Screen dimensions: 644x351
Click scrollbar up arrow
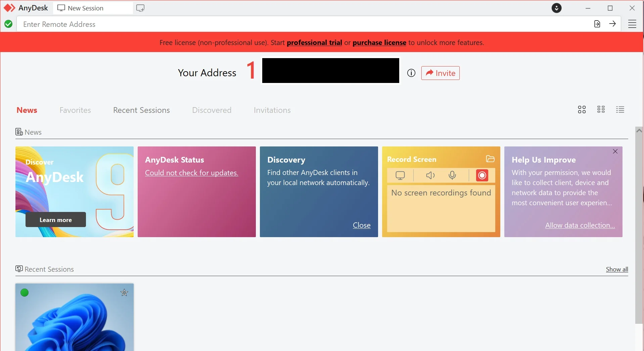coord(639,130)
